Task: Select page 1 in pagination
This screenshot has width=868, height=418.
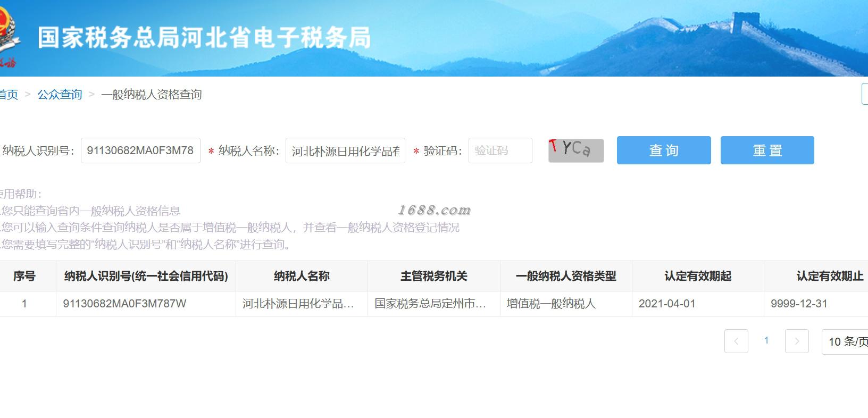Action: point(766,340)
